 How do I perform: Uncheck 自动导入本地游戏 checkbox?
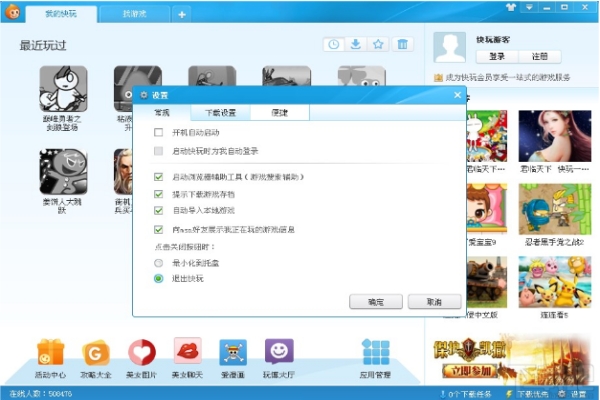(x=158, y=211)
